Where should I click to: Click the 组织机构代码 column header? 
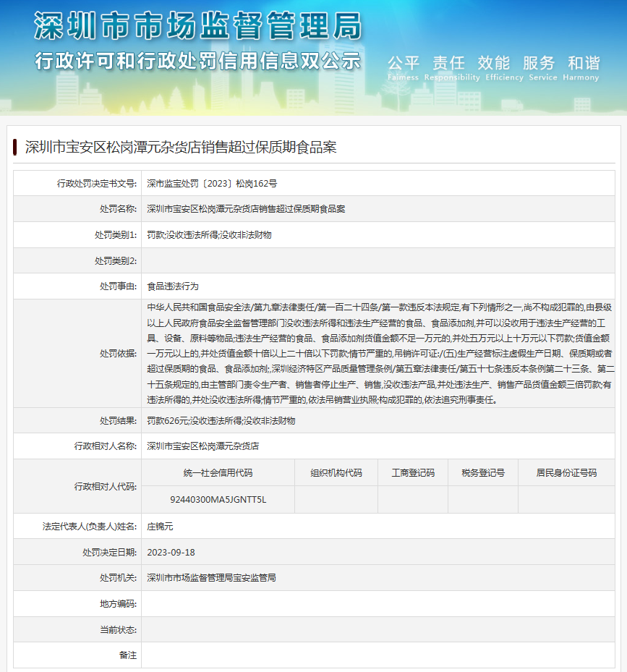pos(336,473)
